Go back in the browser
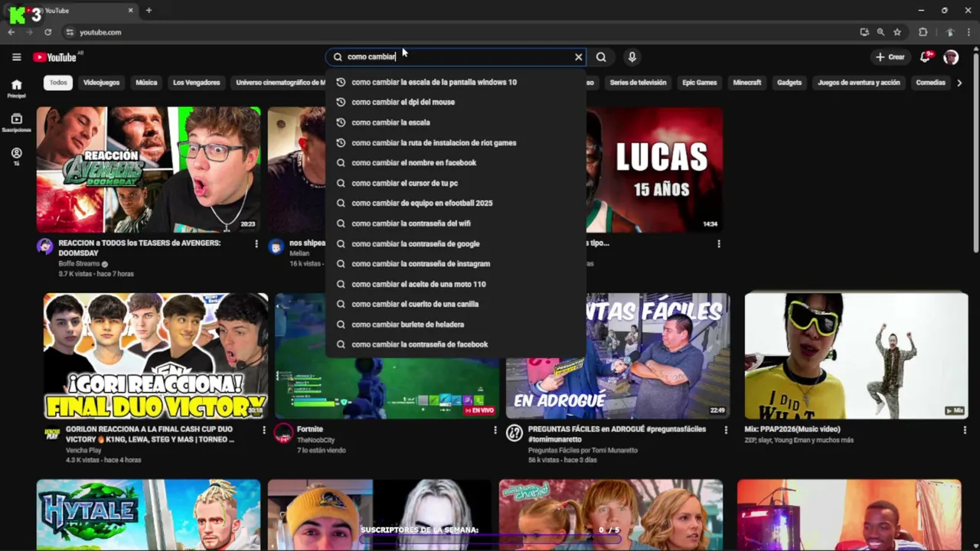The width and height of the screenshot is (980, 551). point(11,32)
